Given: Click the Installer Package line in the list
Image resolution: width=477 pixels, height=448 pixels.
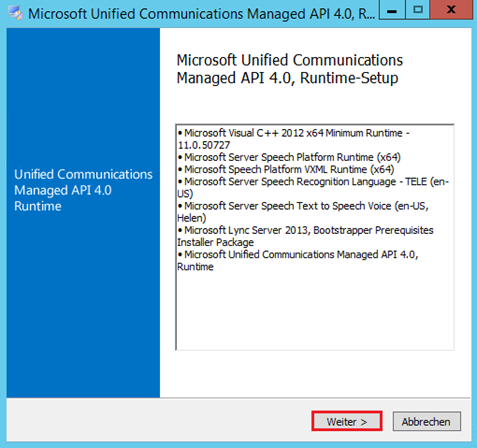Looking at the screenshot, I should coord(215,243).
